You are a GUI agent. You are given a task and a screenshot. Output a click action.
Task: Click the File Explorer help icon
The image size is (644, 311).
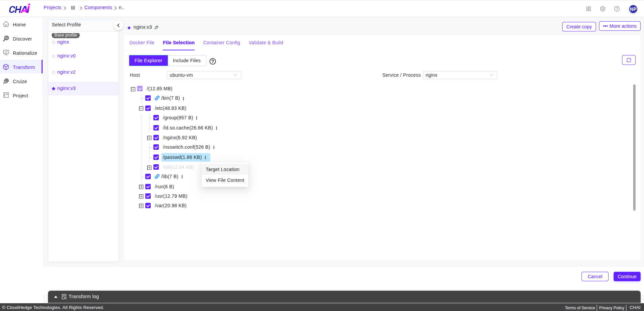(x=213, y=61)
